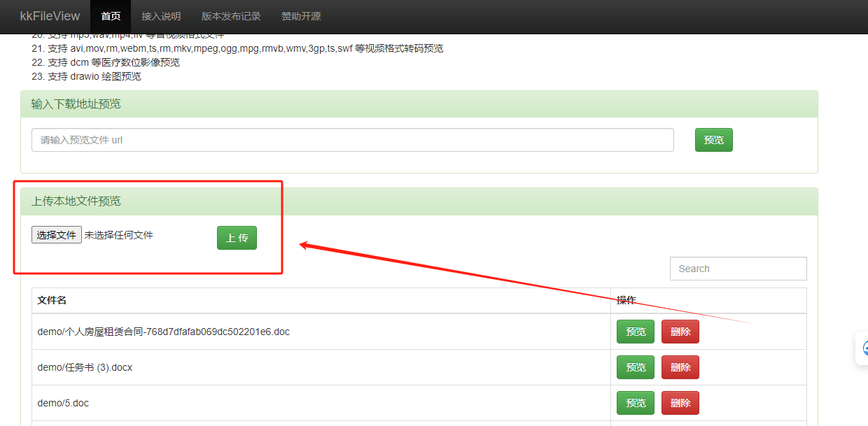Click the kkFileView brand logo text
The width and height of the screenshot is (868, 426).
pos(49,16)
